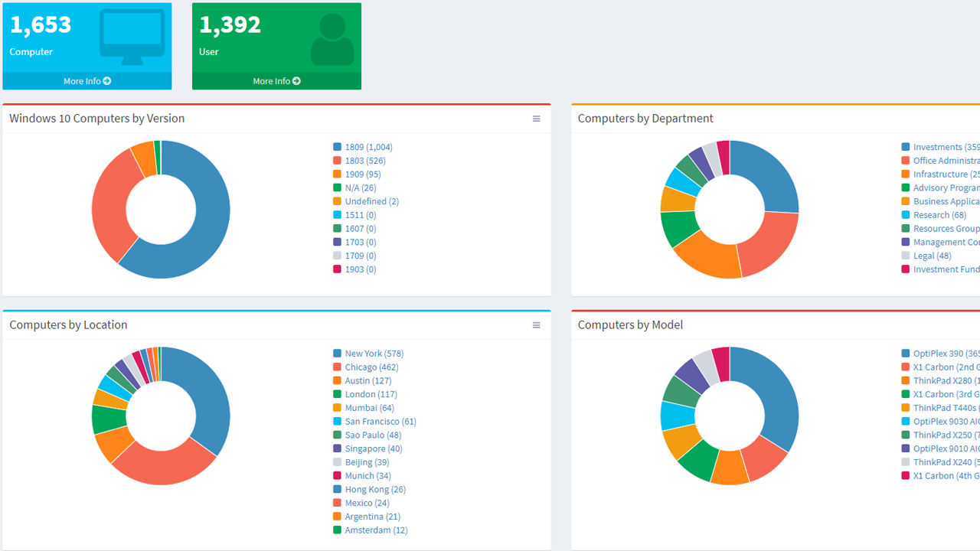
Task: Click More Info on the Computer card
Action: click(x=81, y=80)
